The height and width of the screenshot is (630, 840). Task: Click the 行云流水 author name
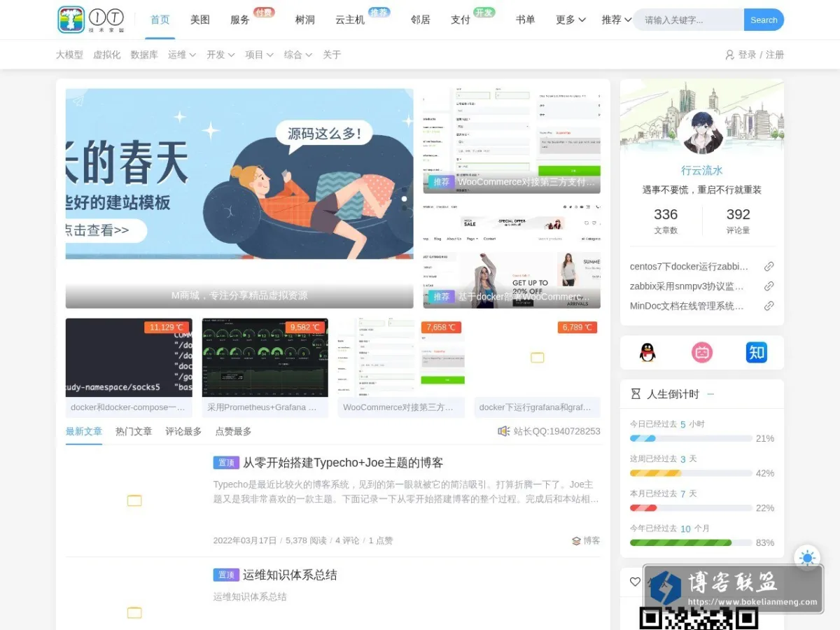point(702,170)
